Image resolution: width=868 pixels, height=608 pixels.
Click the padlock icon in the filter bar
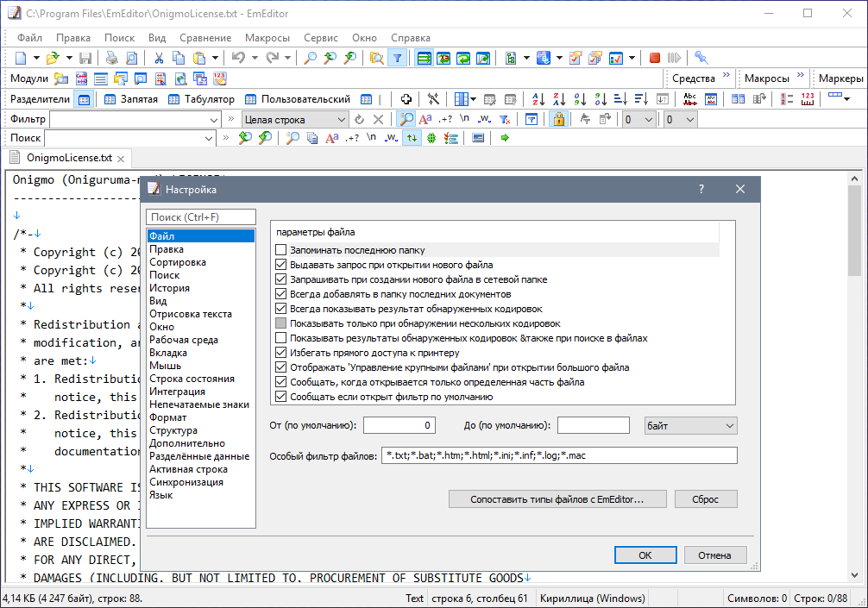[558, 119]
